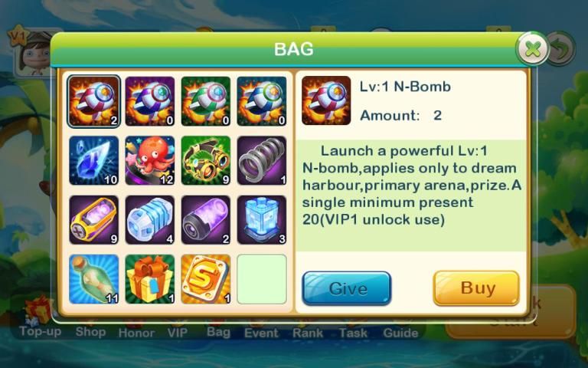
Task: Click the N-Bomb preview image in details
Action: (x=326, y=100)
